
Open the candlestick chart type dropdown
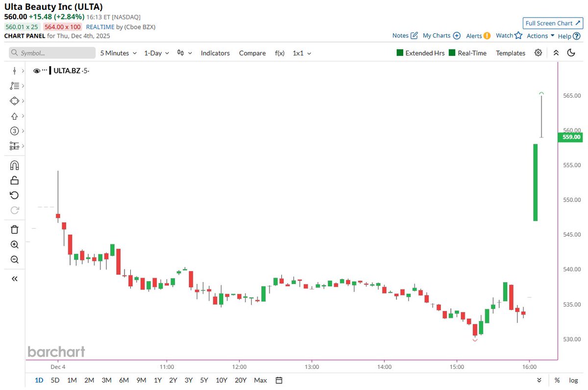[x=185, y=53]
